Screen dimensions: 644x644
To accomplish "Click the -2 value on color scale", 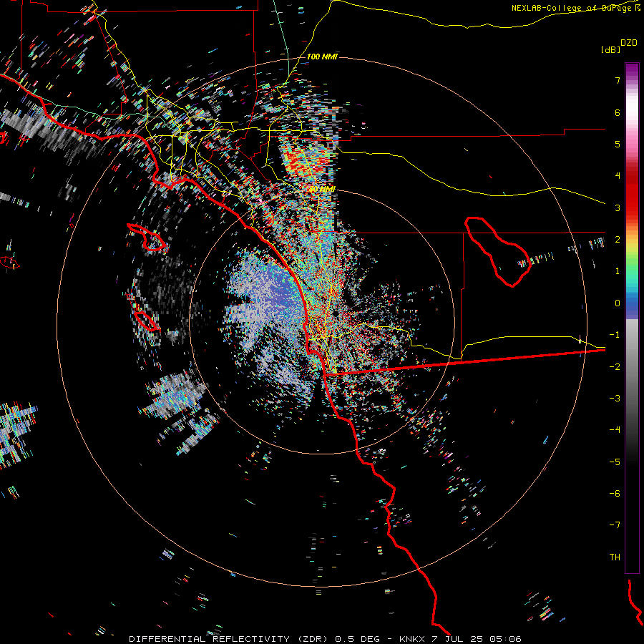I will tap(615, 367).
